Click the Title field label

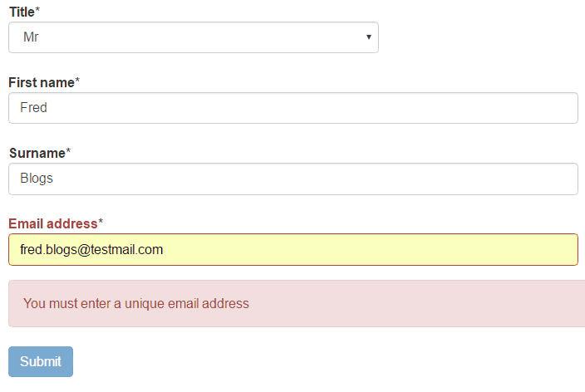click(x=22, y=12)
